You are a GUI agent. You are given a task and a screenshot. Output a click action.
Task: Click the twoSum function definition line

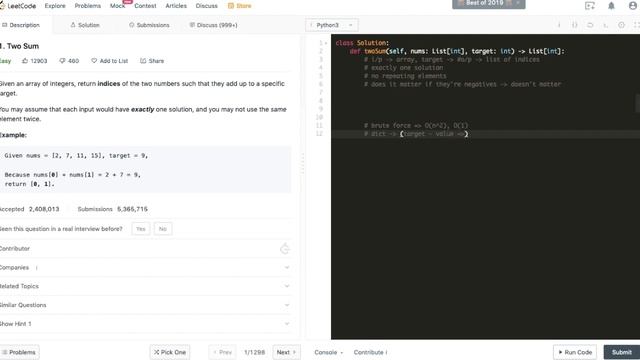click(x=457, y=51)
